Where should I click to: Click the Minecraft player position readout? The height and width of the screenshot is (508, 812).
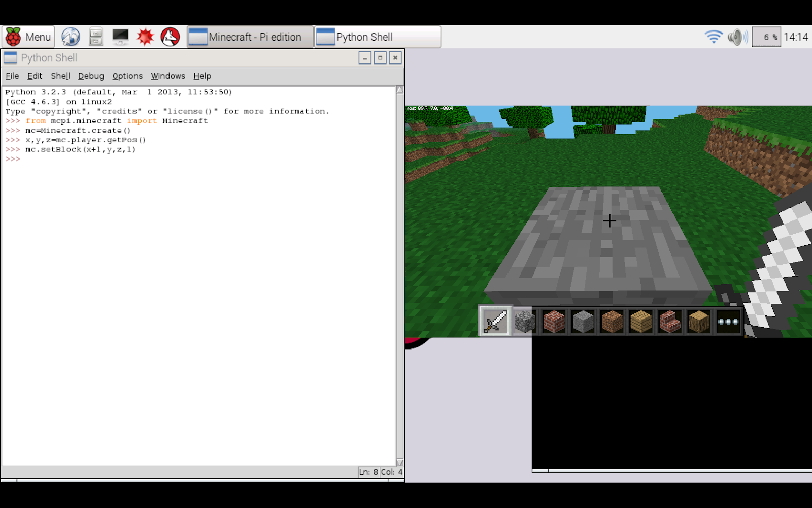429,108
